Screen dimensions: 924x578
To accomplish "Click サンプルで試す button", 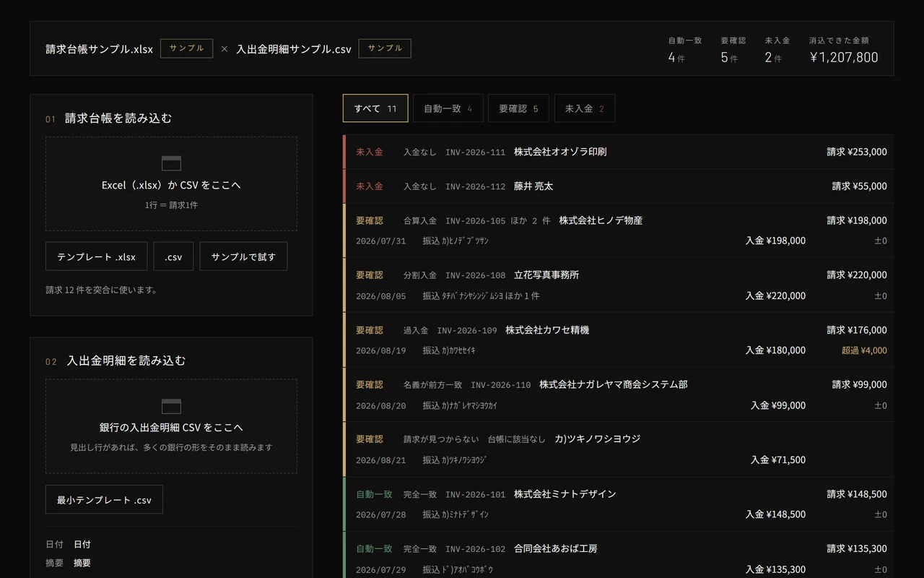I will pos(243,256).
